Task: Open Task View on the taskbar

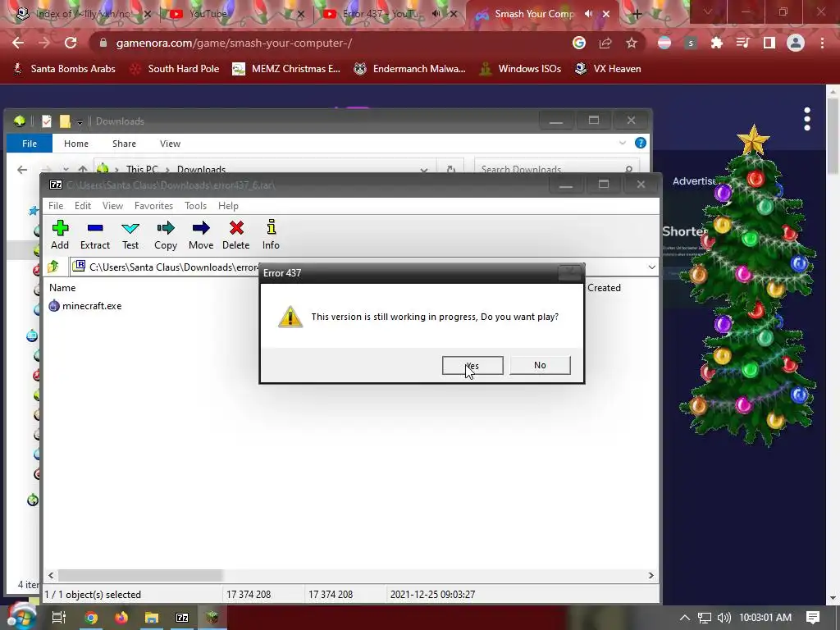Action: 58,617
